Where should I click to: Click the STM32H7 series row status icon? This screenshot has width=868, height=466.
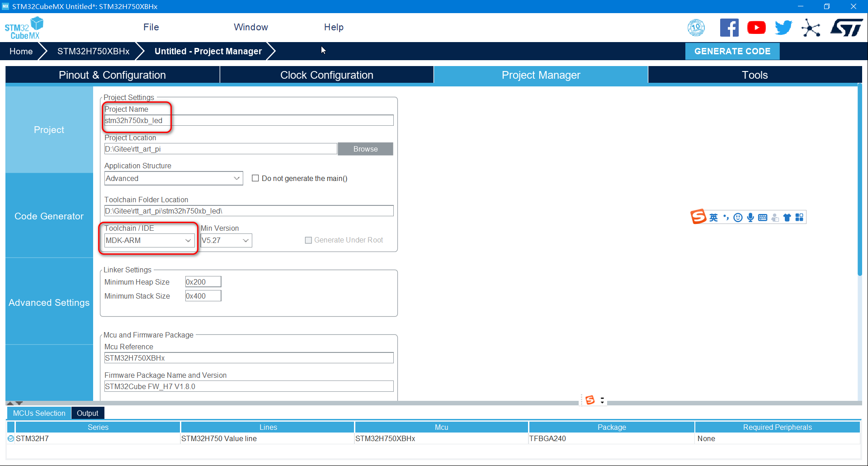(11, 438)
